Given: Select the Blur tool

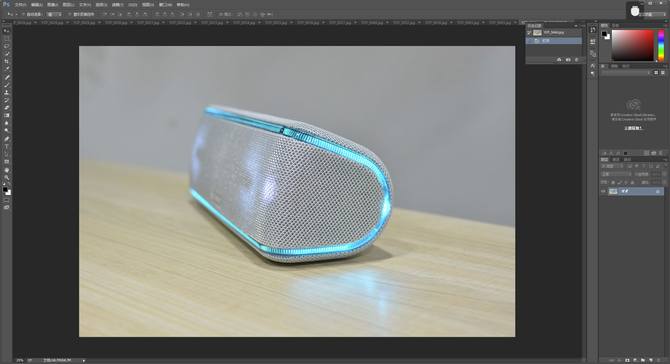Looking at the screenshot, I should point(6,123).
